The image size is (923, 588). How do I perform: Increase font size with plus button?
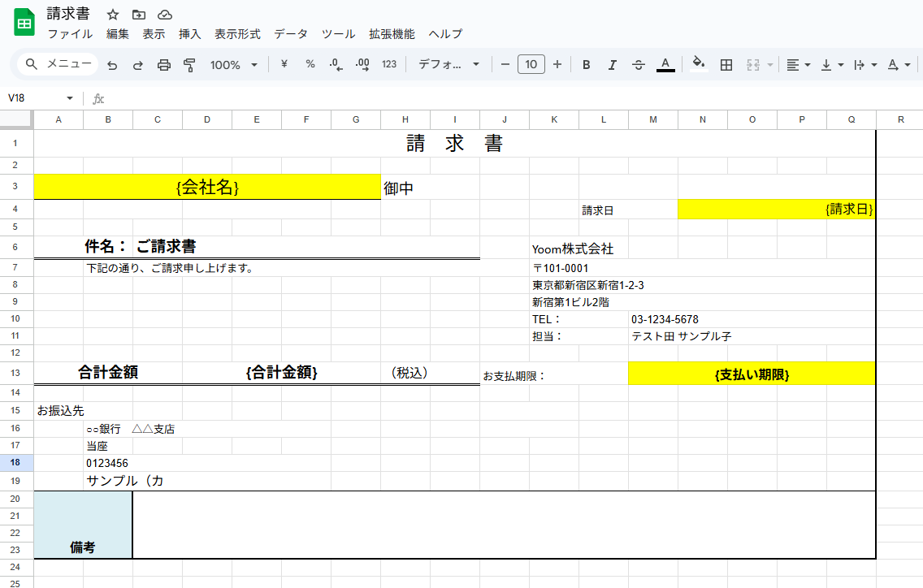click(x=557, y=64)
